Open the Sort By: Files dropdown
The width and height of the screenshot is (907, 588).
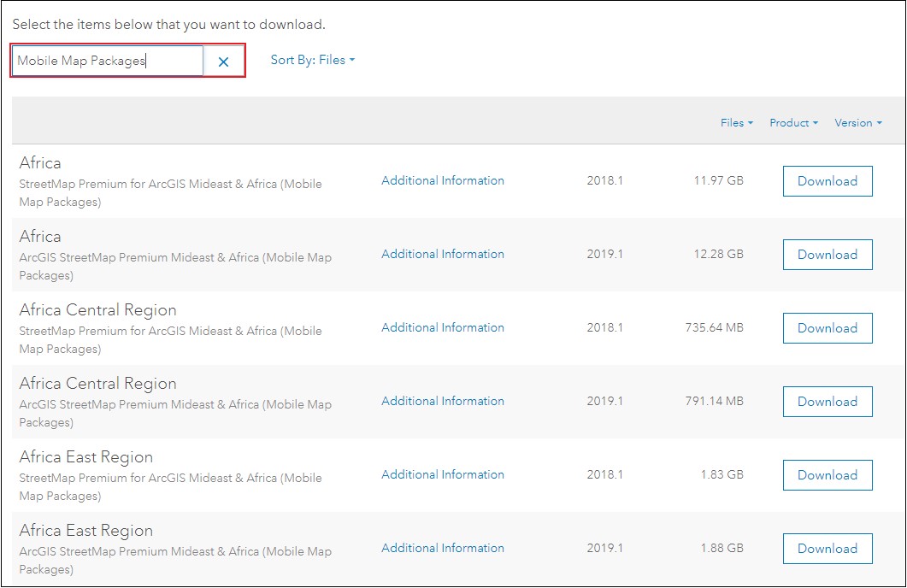[312, 60]
